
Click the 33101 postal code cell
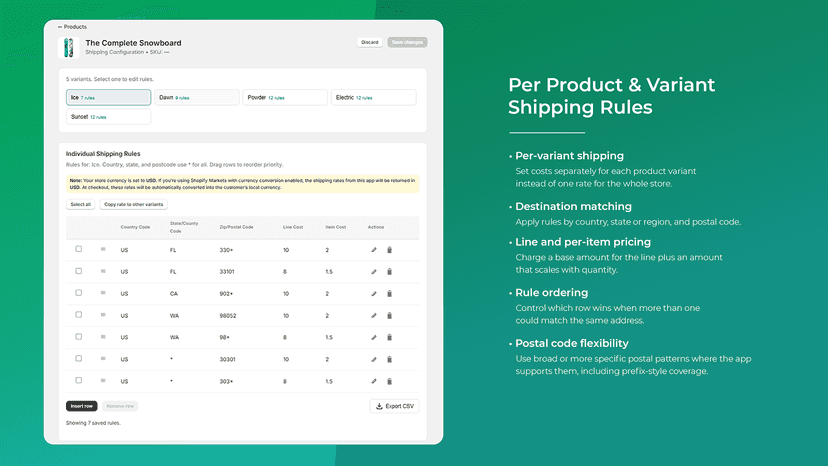coord(227,272)
